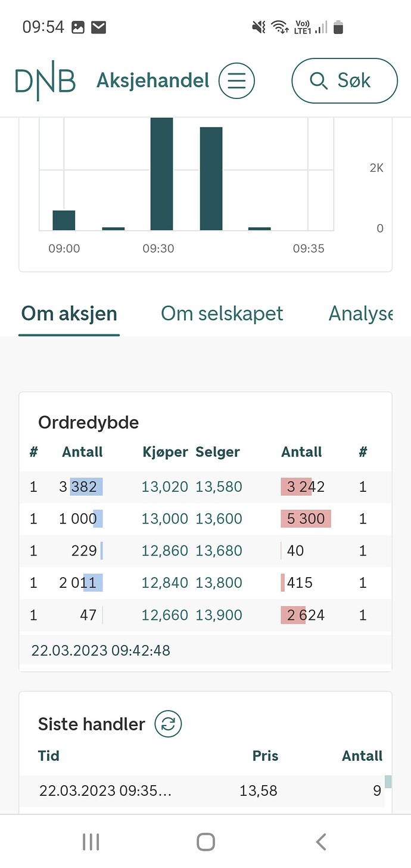Viewport: 411px width, 868px height.
Task: Tap the last trade row with price 13,58
Action: coord(205,791)
